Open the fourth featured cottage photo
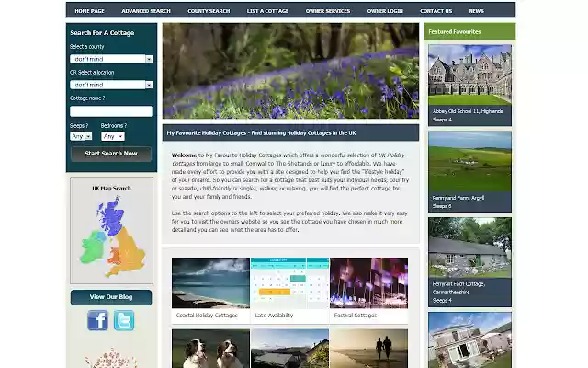The image size is (588, 368). tap(469, 340)
